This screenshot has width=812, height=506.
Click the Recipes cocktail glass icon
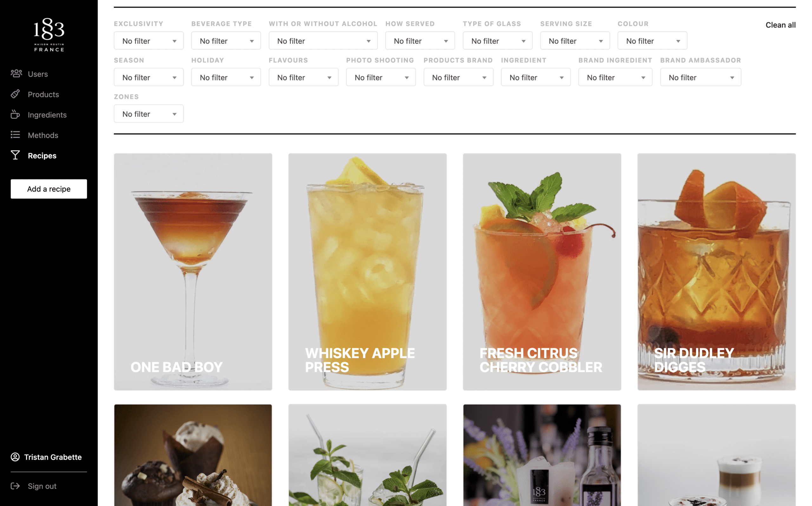coord(16,155)
